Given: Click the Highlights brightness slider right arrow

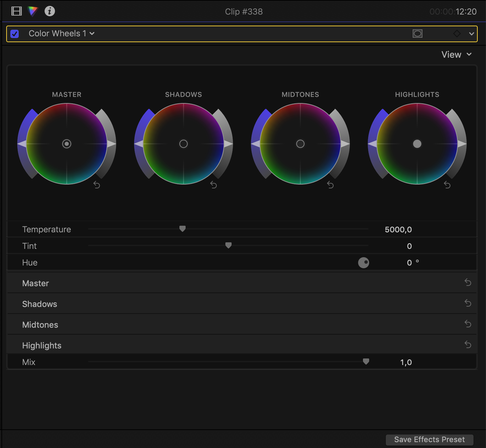Looking at the screenshot, I should [462, 144].
